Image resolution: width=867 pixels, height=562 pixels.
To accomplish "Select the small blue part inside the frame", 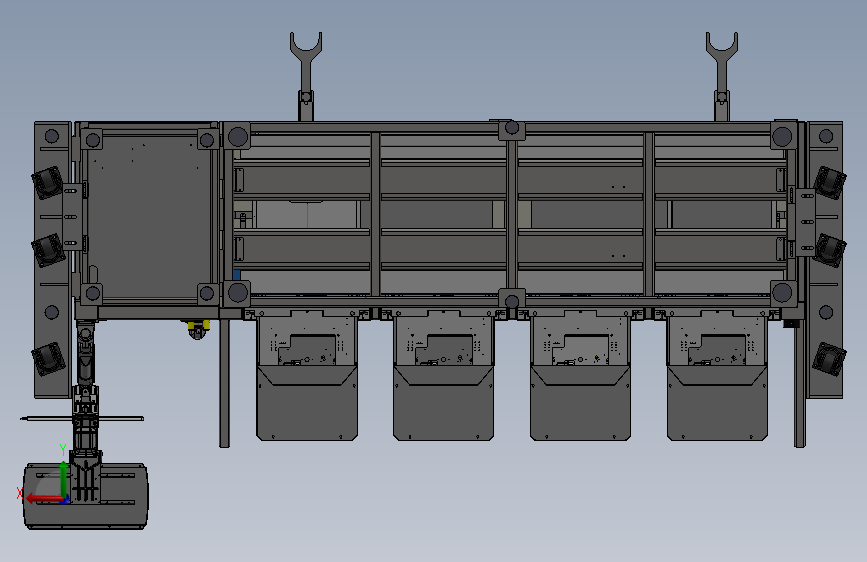I will [x=237, y=274].
